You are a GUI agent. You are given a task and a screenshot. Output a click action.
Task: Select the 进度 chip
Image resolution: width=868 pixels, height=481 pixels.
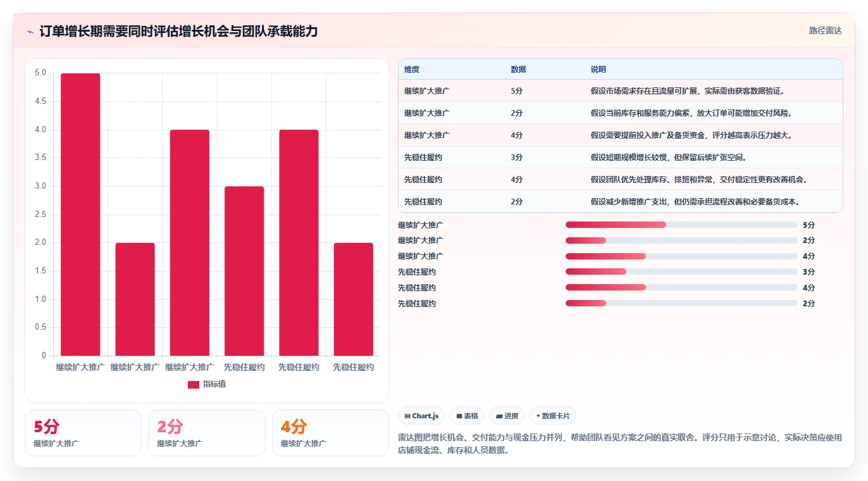pos(507,416)
